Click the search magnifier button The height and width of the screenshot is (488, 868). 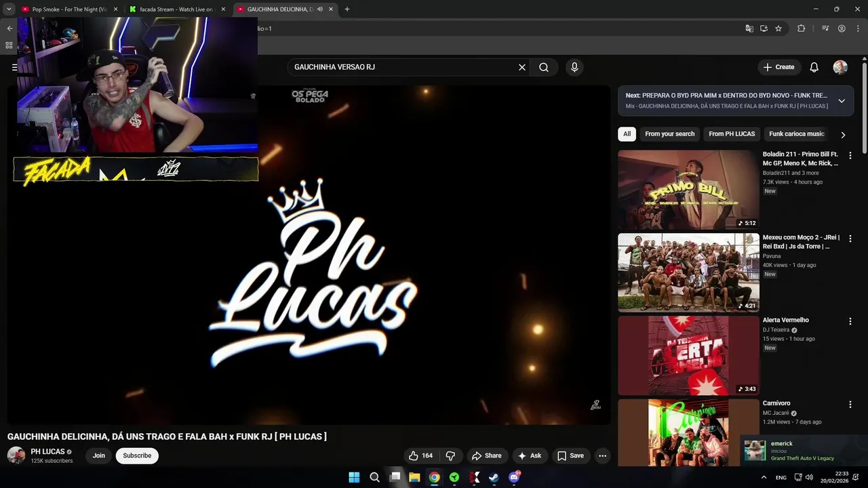(x=544, y=67)
